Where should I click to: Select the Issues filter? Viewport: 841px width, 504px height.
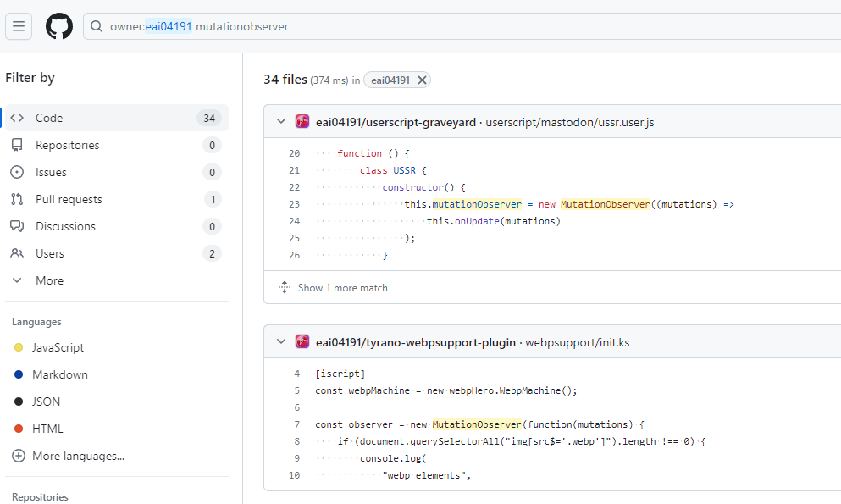point(117,172)
